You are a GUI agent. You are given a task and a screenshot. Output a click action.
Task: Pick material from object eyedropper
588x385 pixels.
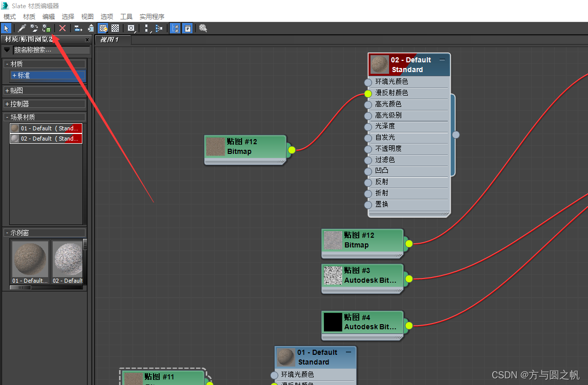click(x=21, y=28)
